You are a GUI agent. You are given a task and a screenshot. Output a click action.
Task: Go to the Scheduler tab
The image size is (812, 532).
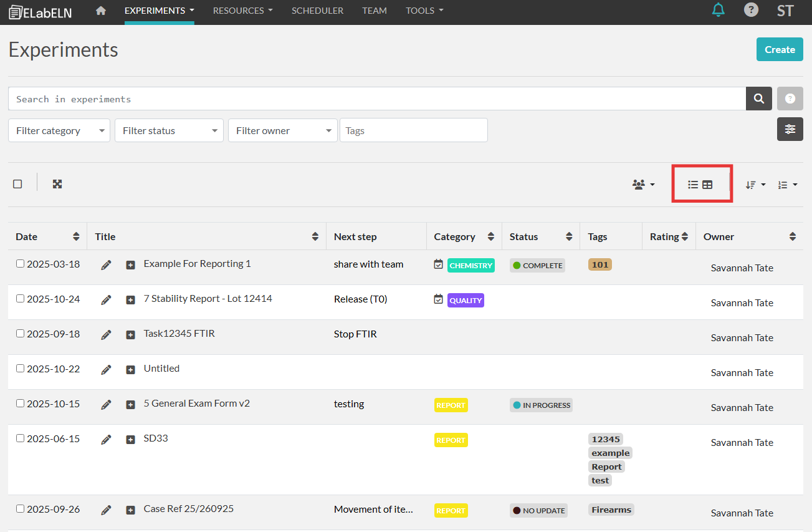click(317, 11)
